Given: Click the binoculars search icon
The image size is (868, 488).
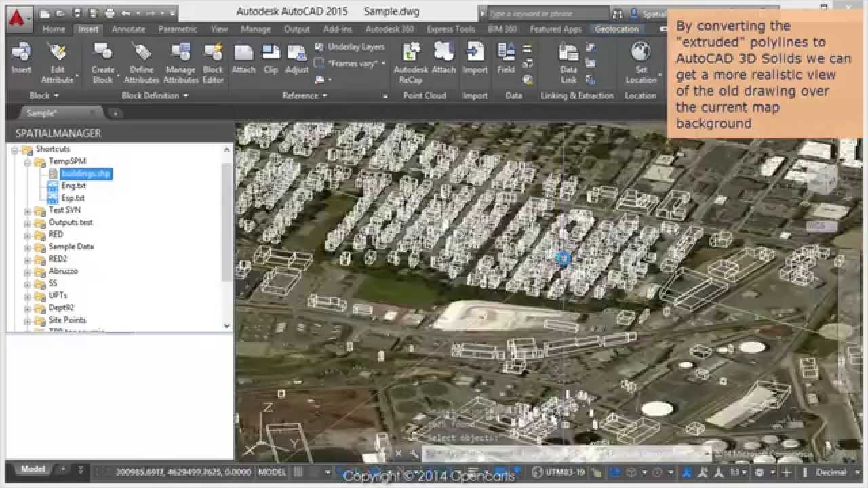Looking at the screenshot, I should (617, 13).
